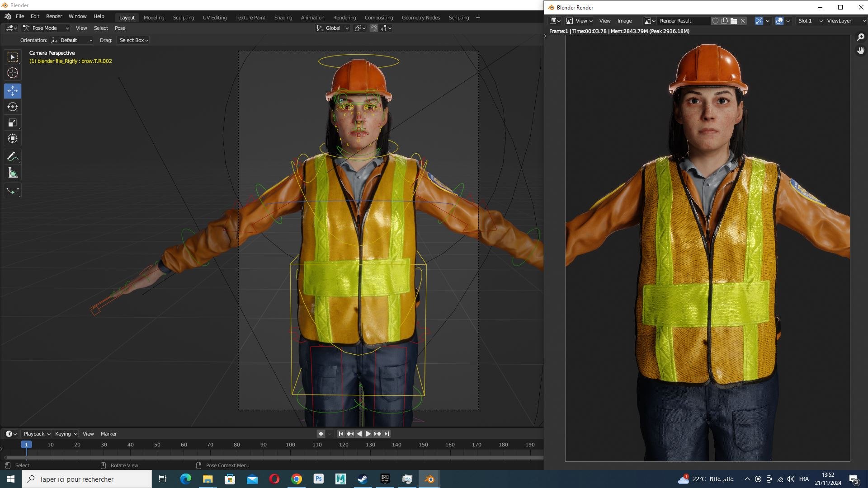
Task: Open the Drag Select Box dropdown
Action: click(x=133, y=40)
